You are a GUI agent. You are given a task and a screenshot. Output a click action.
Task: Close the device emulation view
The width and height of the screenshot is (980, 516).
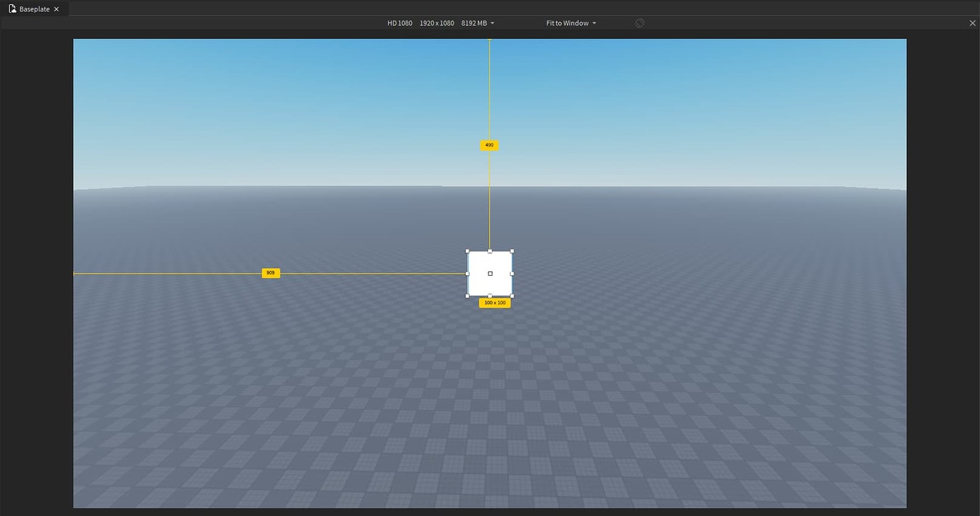pos(972,23)
